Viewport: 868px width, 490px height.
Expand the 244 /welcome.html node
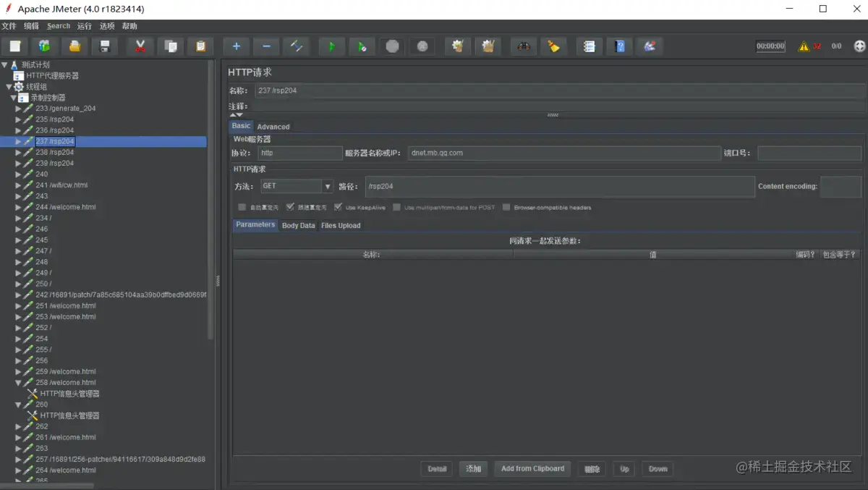[18, 207]
